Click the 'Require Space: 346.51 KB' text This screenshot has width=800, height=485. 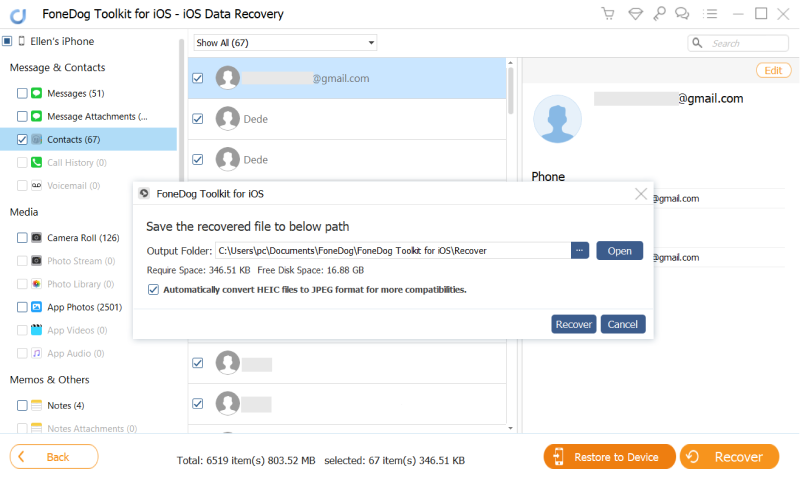[198, 270]
